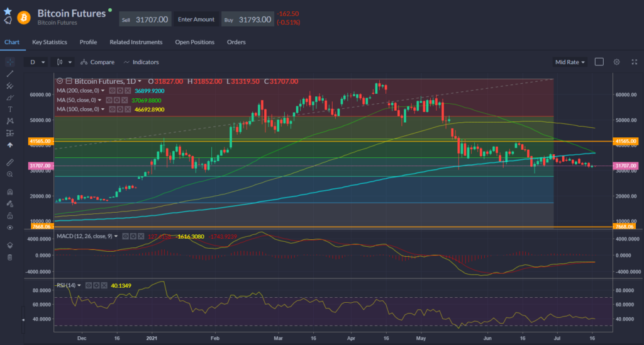This screenshot has width=644, height=345.
Task: Switch to the Chart tab
Action: point(12,42)
